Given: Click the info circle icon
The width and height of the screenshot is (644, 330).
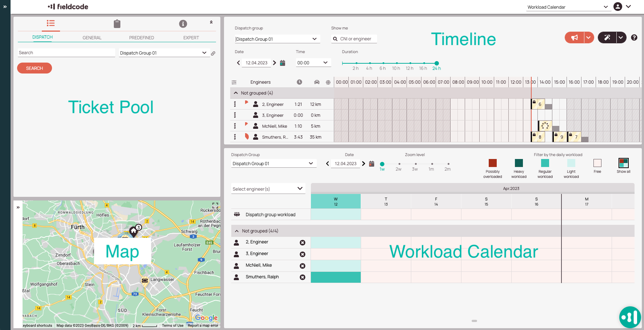Looking at the screenshot, I should pos(183,24).
